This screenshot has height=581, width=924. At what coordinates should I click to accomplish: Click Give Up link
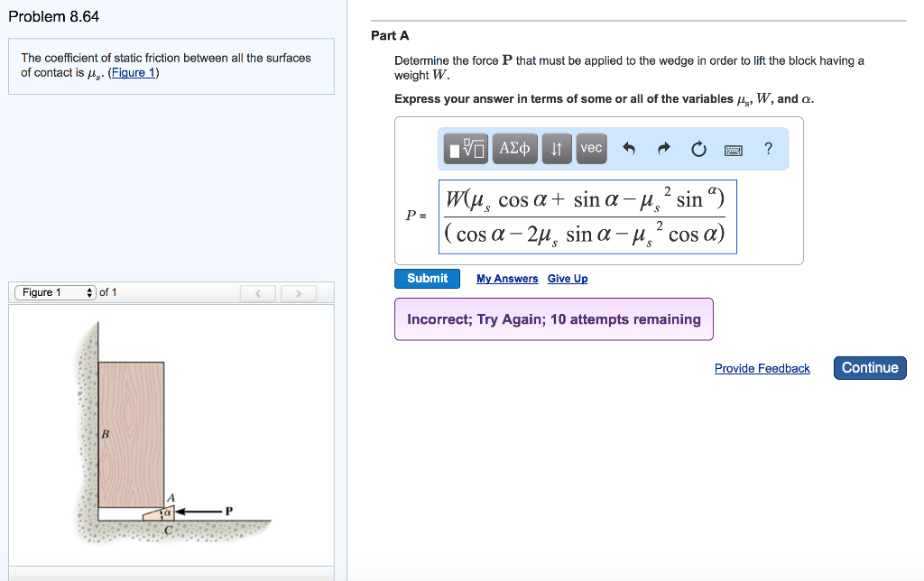point(568,278)
